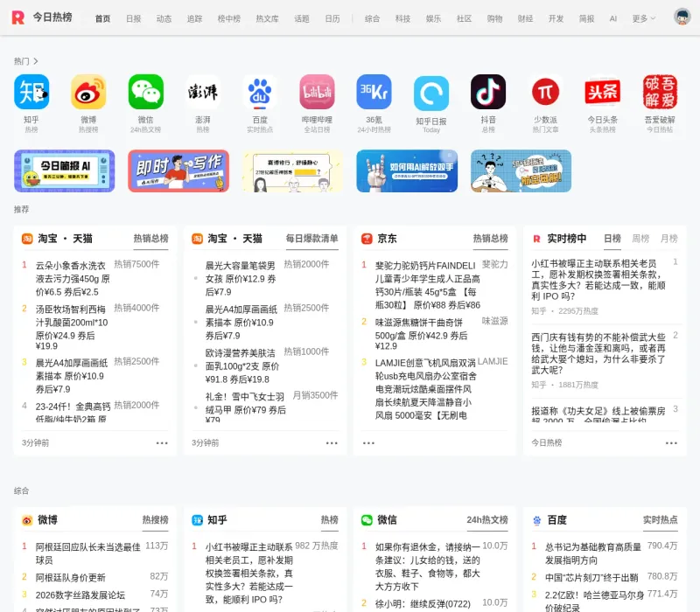Image resolution: width=700 pixels, height=612 pixels.
Task: Open more options on 每日爆款清单 card
Action: point(332,443)
